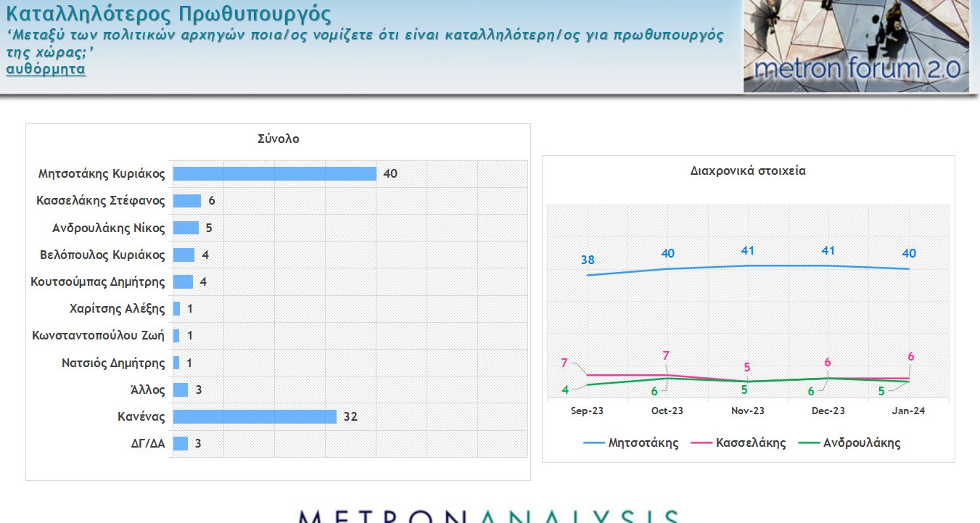Click the Oct-23 axis label
This screenshot has height=523, width=980.
click(x=667, y=411)
